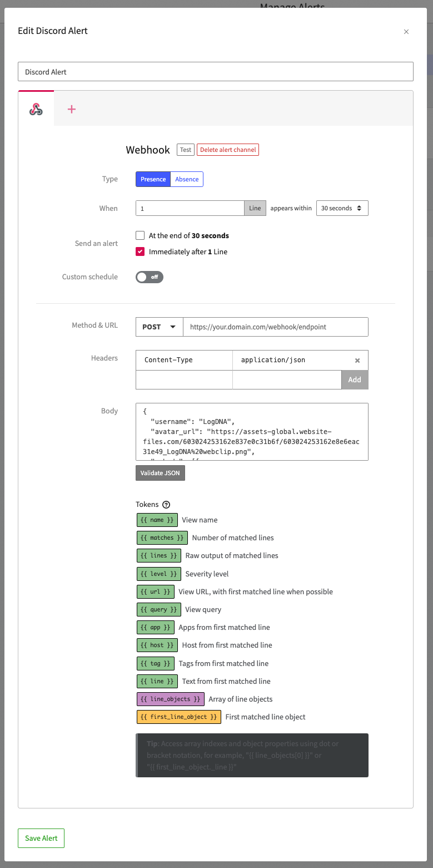Check 'At the end of 30 seconds'

[140, 235]
